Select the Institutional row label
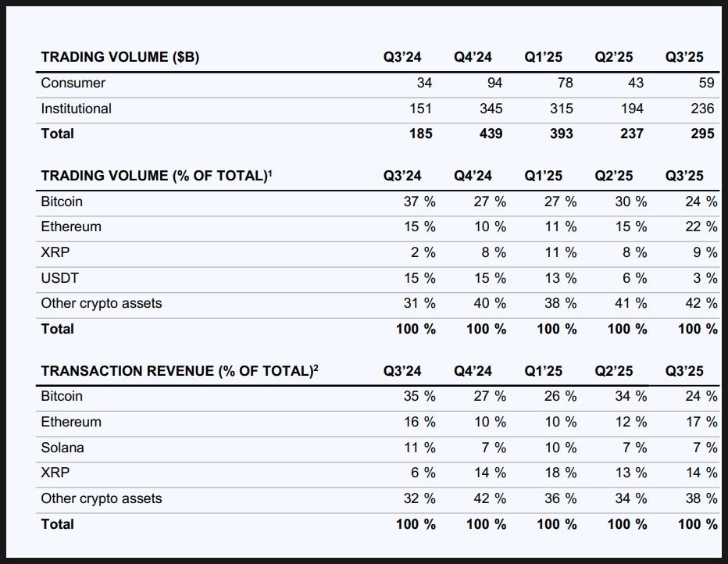Screen dimensions: 728x564 coord(76,109)
